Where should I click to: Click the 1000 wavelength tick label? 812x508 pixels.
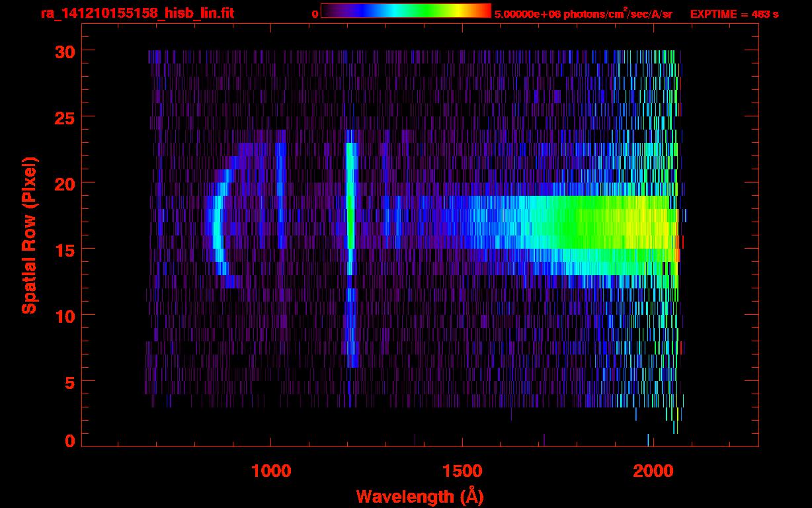271,471
